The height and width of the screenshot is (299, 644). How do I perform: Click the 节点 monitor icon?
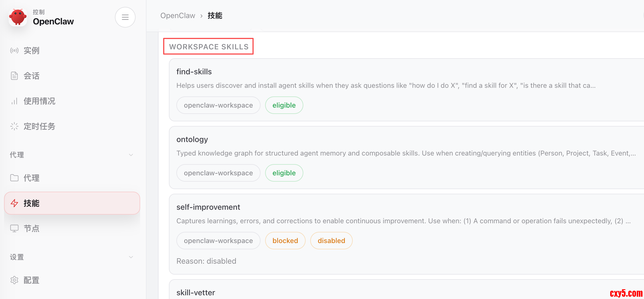tap(14, 228)
